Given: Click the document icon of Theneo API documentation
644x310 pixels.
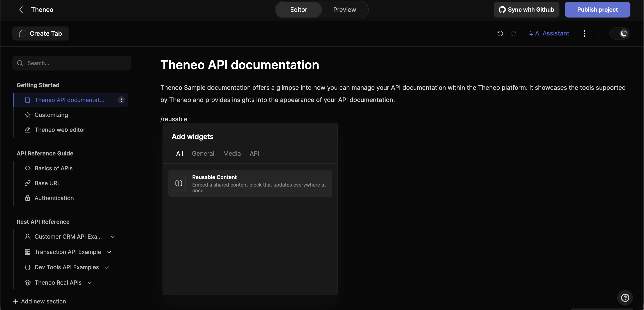Looking at the screenshot, I should click(28, 100).
